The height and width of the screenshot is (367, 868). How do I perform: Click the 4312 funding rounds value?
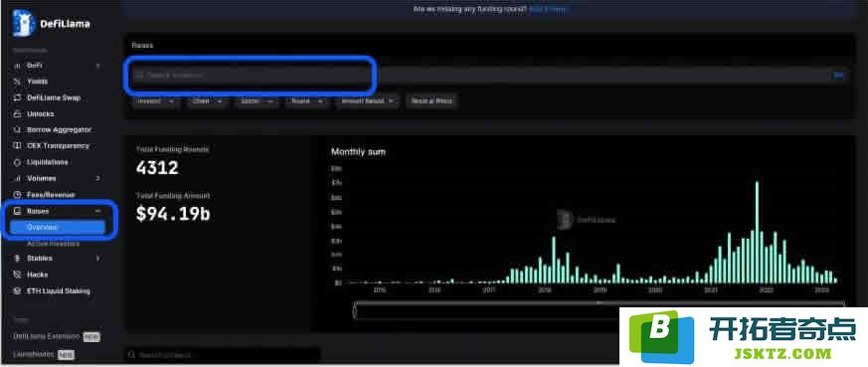pyautogui.click(x=157, y=168)
